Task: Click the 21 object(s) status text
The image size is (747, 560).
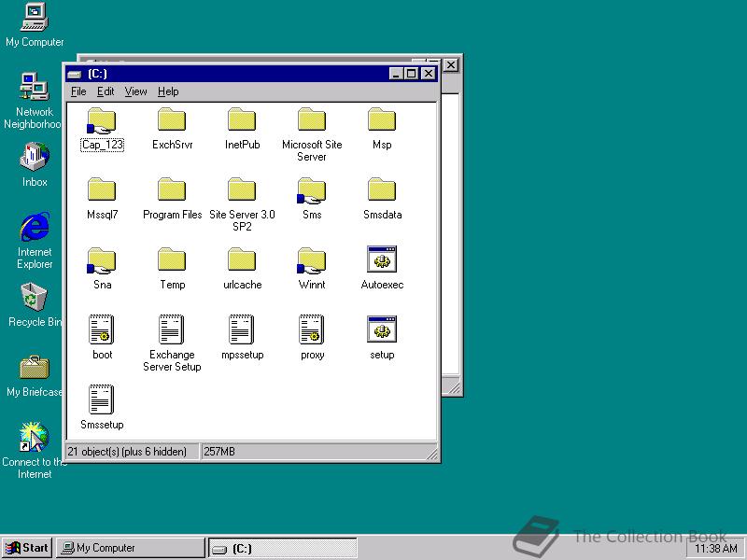Action: click(x=127, y=452)
